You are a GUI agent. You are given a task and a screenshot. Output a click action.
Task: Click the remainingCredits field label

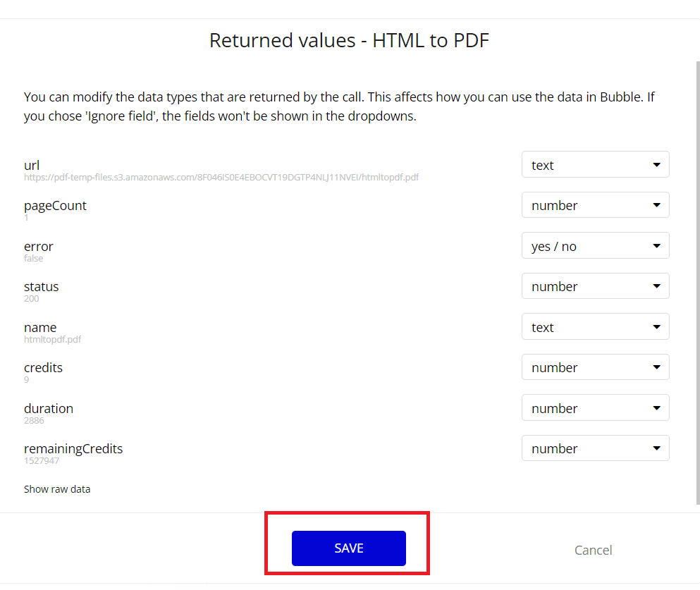pyautogui.click(x=73, y=449)
